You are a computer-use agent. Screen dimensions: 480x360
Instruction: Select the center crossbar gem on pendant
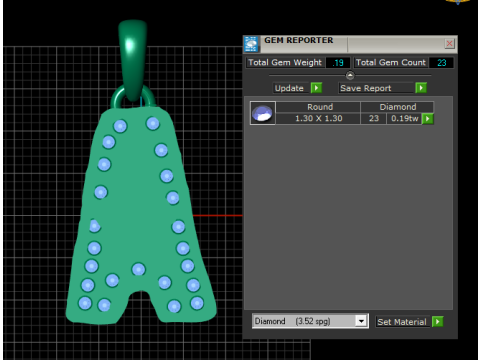point(138,269)
